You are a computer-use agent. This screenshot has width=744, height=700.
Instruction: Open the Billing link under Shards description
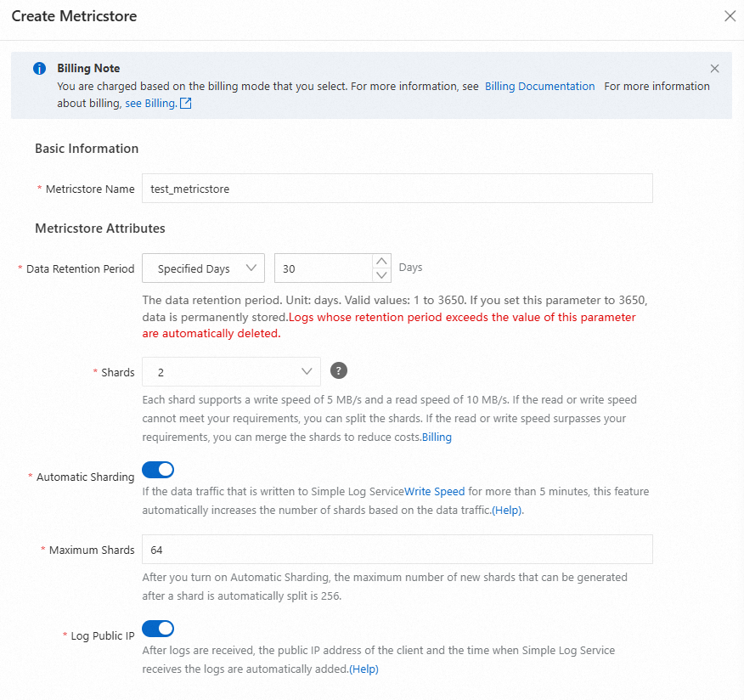pyautogui.click(x=437, y=437)
